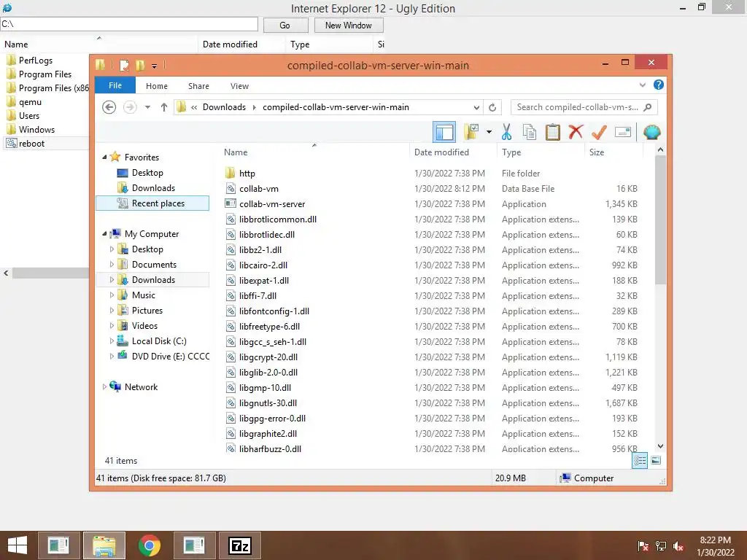Click the Forward arrow button
Screen dimensions: 747x560
pyautogui.click(x=130, y=107)
